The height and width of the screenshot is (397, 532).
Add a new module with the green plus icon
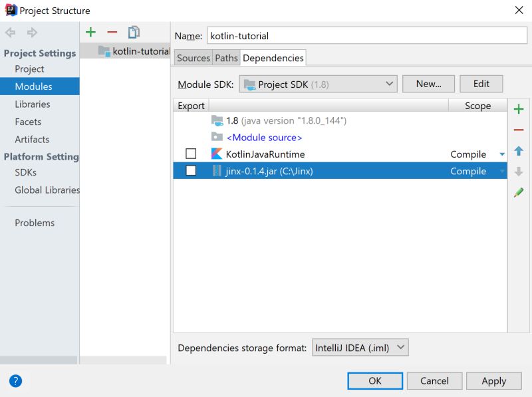click(90, 31)
